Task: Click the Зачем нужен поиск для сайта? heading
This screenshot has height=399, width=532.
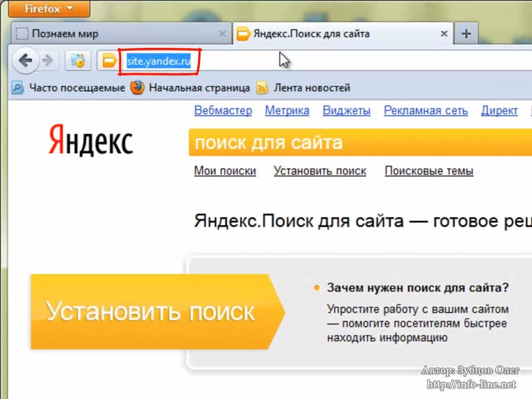Action: tap(418, 288)
